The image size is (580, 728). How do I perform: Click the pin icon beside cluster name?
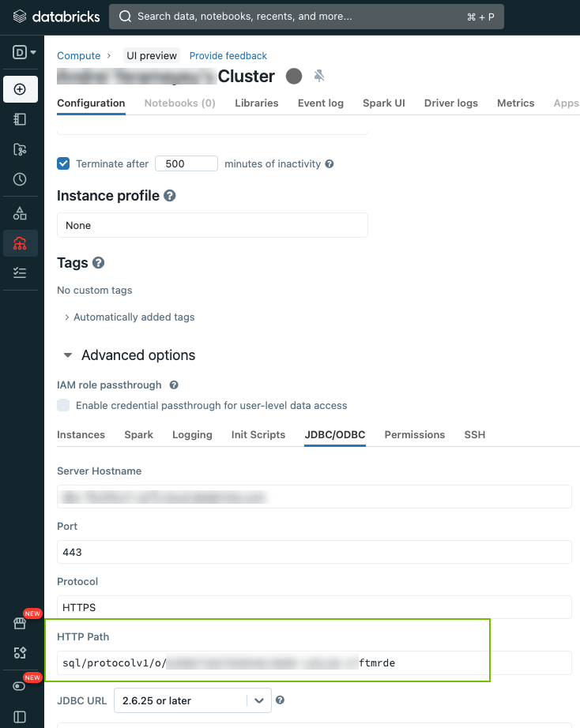[x=319, y=76]
